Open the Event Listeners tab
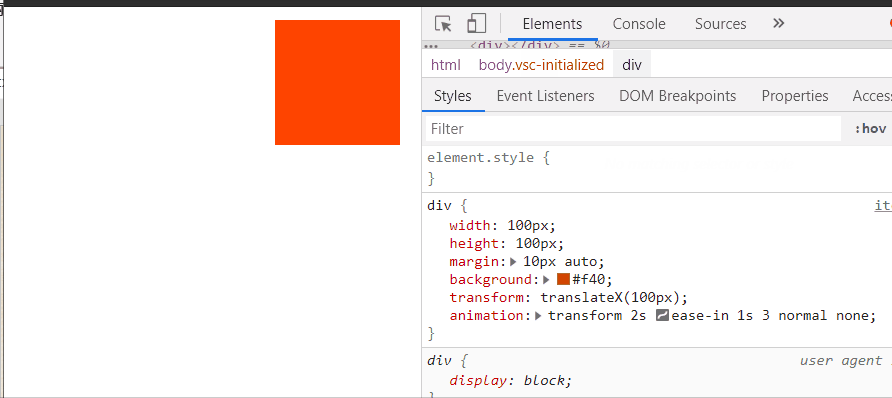The width and height of the screenshot is (892, 398). click(x=545, y=96)
